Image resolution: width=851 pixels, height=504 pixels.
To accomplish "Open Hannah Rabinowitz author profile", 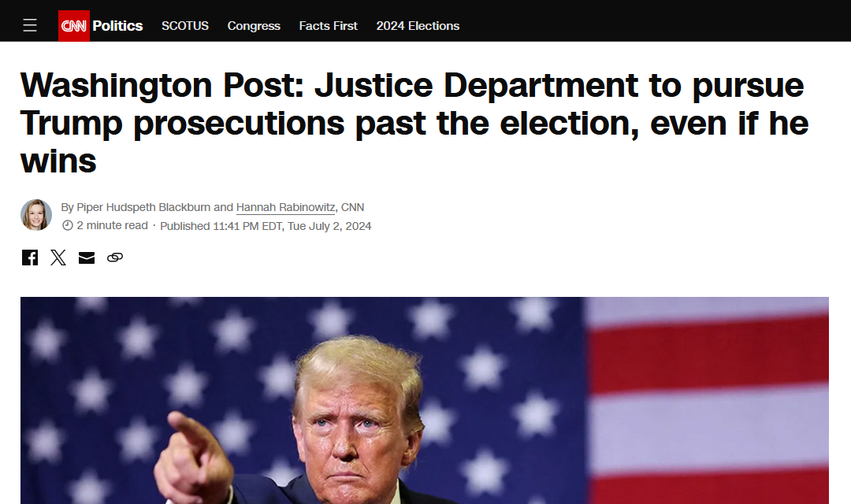I will 285,207.
